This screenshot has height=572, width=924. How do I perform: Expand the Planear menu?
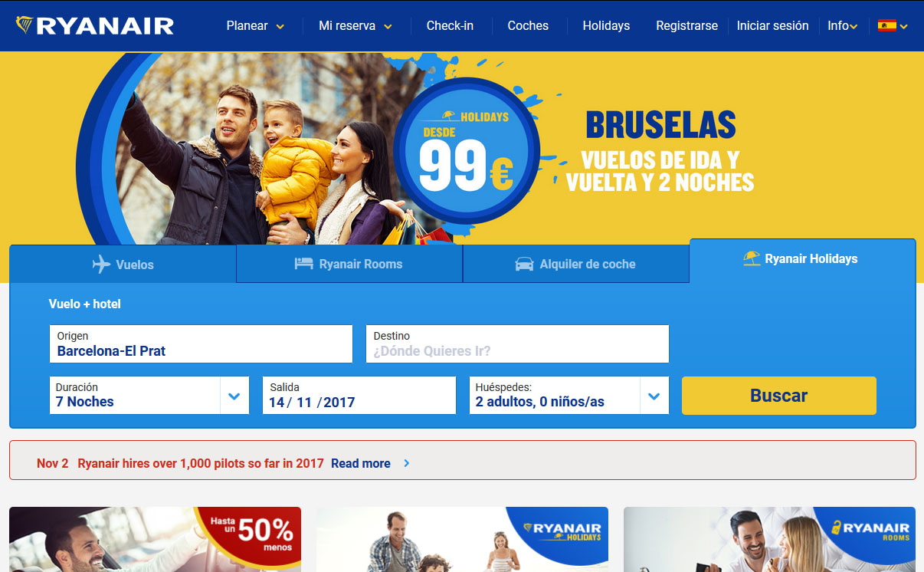tap(255, 25)
